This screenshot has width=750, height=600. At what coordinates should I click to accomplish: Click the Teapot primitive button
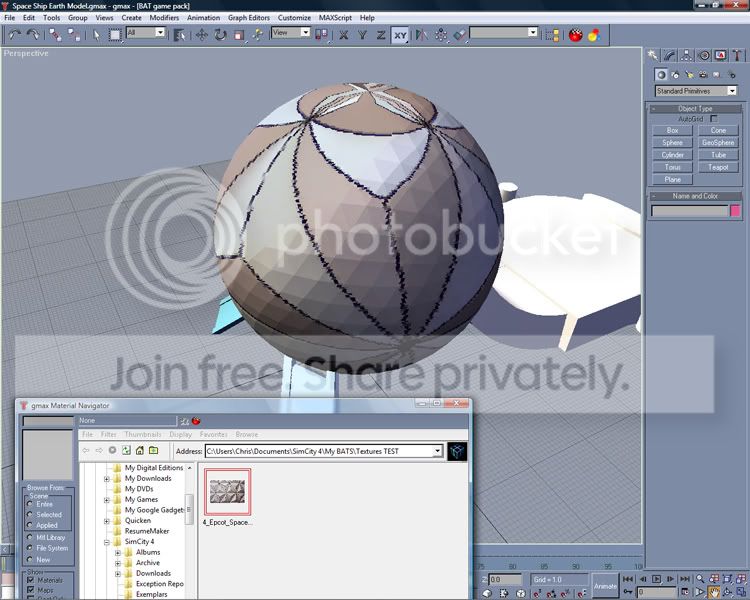coord(718,167)
